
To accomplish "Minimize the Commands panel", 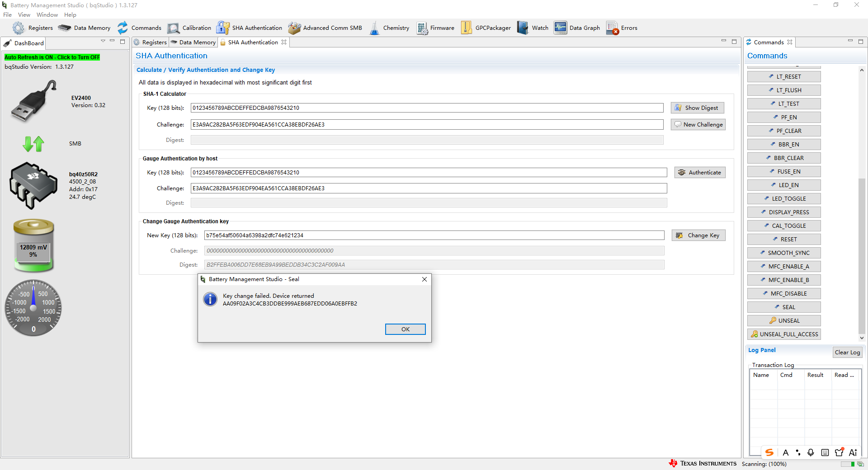I will click(850, 41).
